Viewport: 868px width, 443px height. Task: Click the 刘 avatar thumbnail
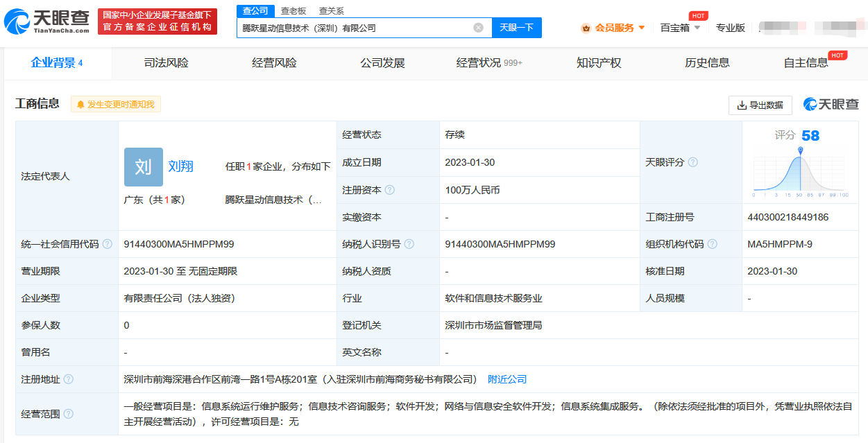tap(144, 167)
